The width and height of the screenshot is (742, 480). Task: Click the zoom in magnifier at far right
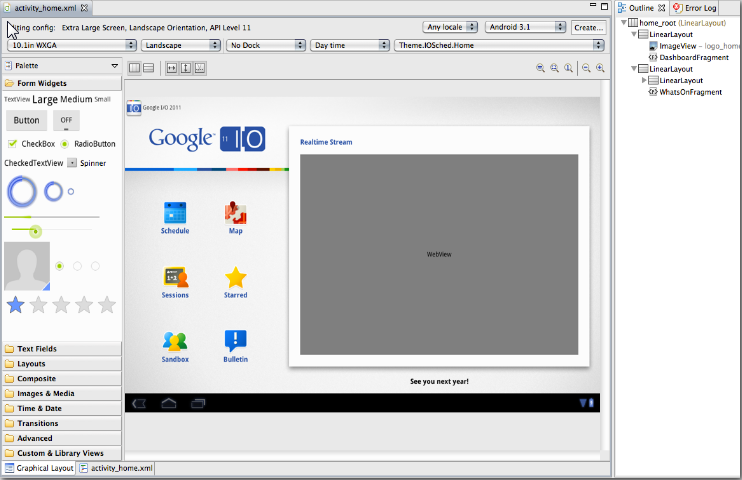tap(600, 68)
